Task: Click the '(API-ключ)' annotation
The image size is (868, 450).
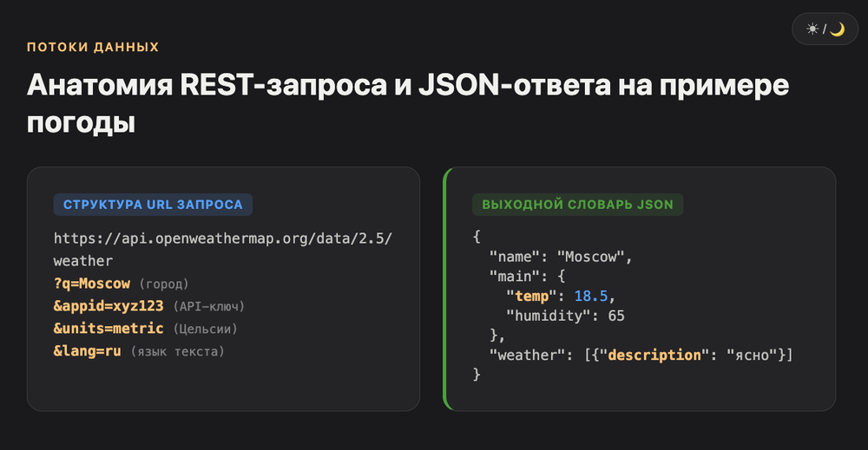Action: (x=208, y=307)
